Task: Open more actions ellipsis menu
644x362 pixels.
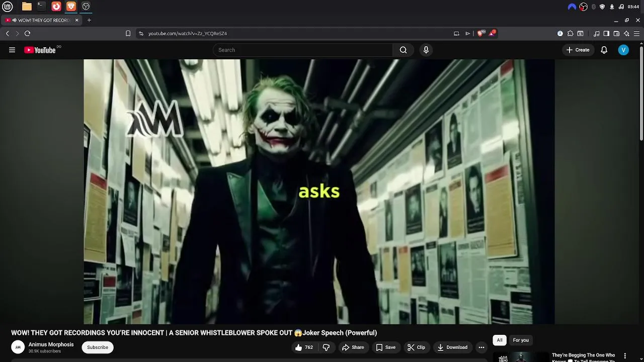Action: click(481, 347)
